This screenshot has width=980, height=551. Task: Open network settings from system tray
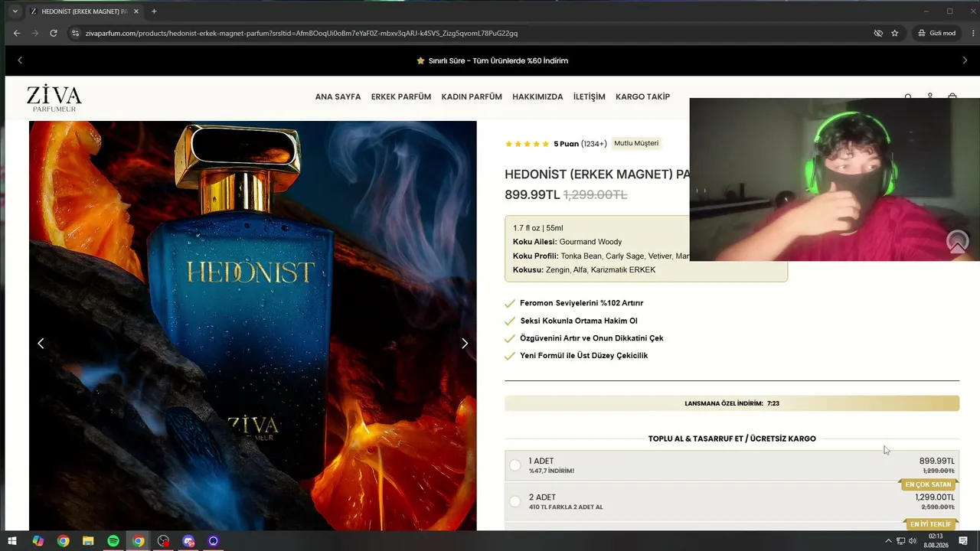click(x=900, y=541)
